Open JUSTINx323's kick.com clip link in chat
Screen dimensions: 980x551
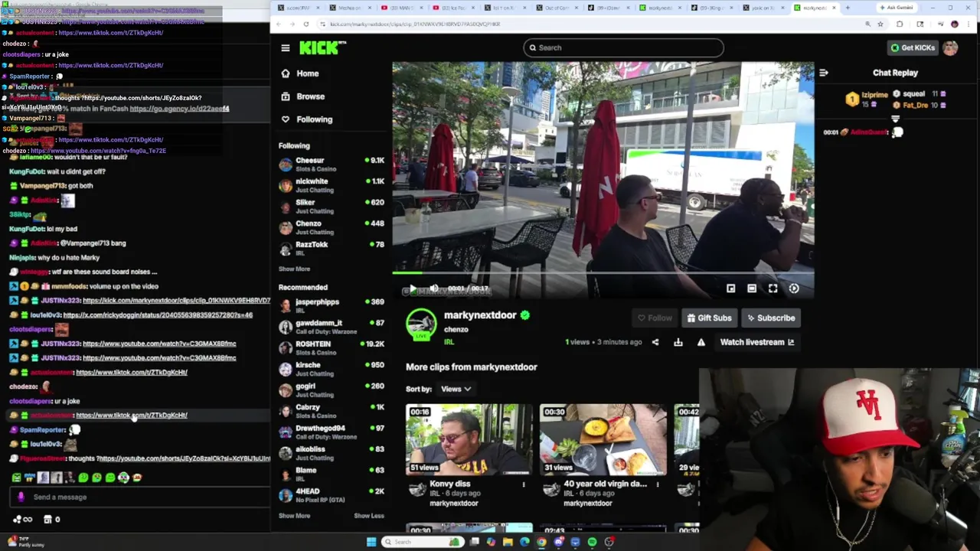click(176, 301)
